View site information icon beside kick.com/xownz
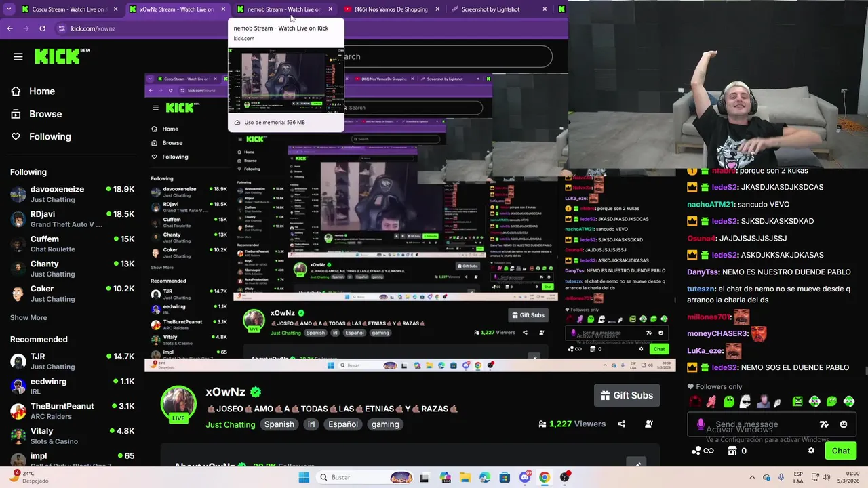868x488 pixels. [x=62, y=28]
